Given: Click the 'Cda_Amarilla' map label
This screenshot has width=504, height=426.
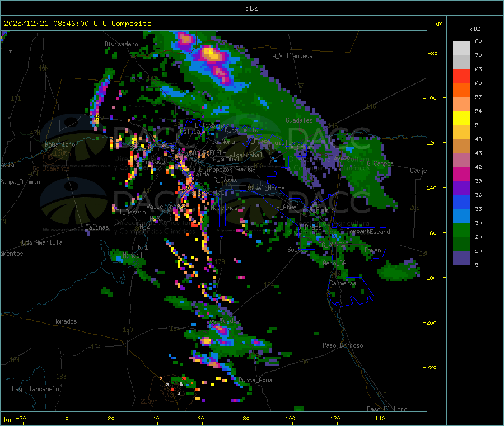Looking at the screenshot, I should pyautogui.click(x=42, y=242).
